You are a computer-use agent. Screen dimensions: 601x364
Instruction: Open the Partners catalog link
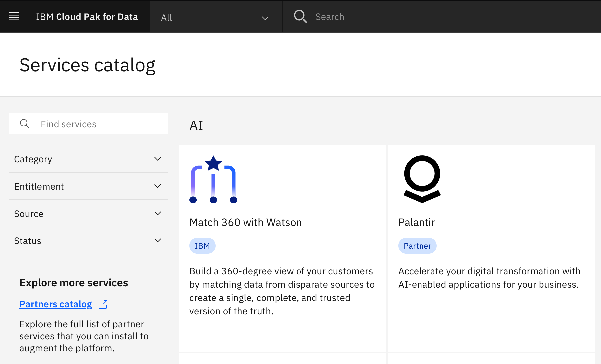tap(56, 304)
